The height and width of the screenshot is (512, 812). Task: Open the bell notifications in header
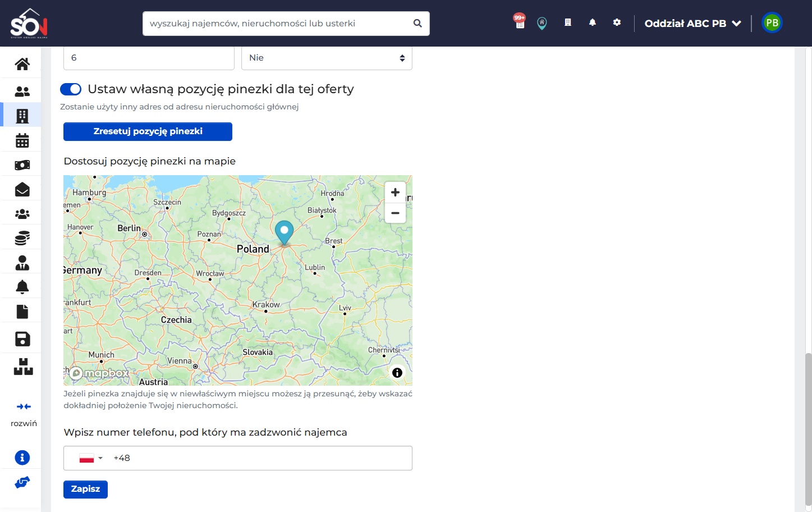[x=592, y=22]
